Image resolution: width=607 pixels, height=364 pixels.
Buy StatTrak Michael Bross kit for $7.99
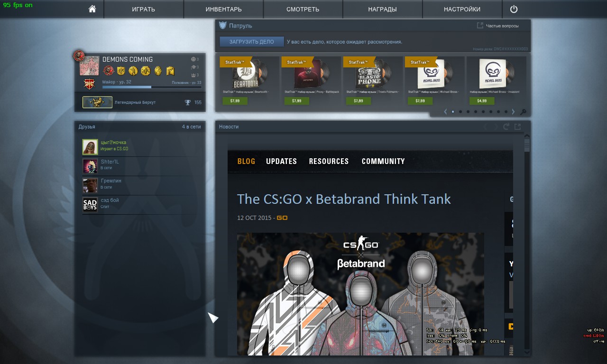[x=420, y=101]
